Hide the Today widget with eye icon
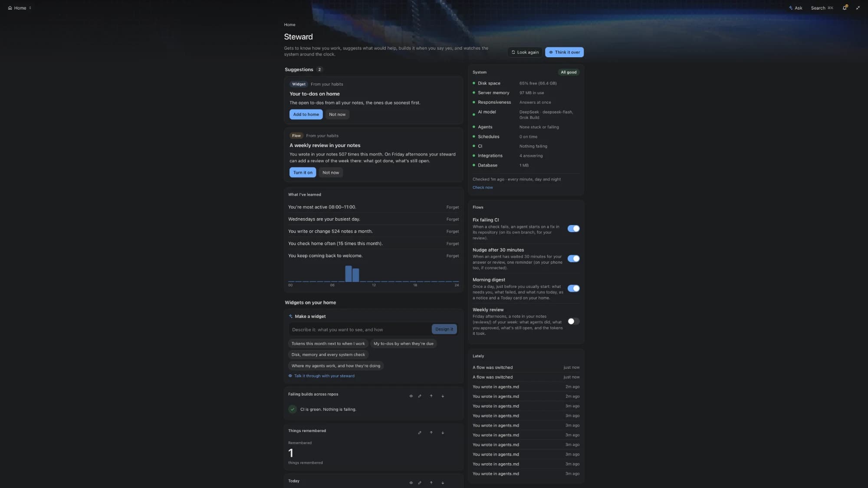Screen dimensions: 868x488 [411, 482]
